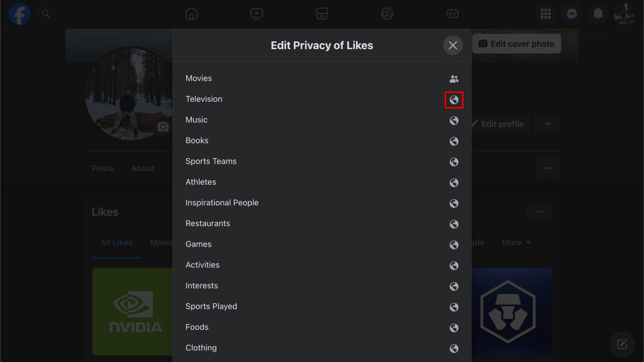Open the NVIDIA liked page thumbnail
644x362 pixels.
134,312
